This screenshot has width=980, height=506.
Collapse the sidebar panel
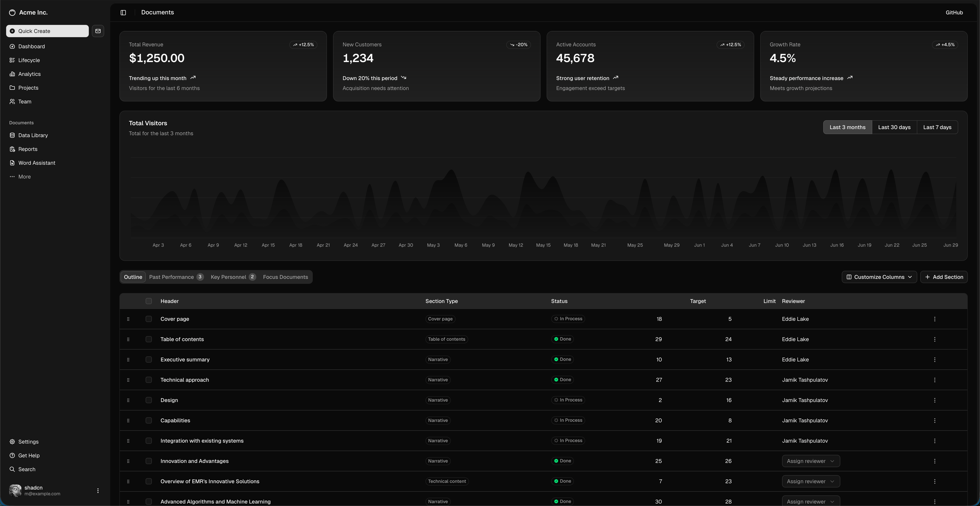[x=123, y=12]
